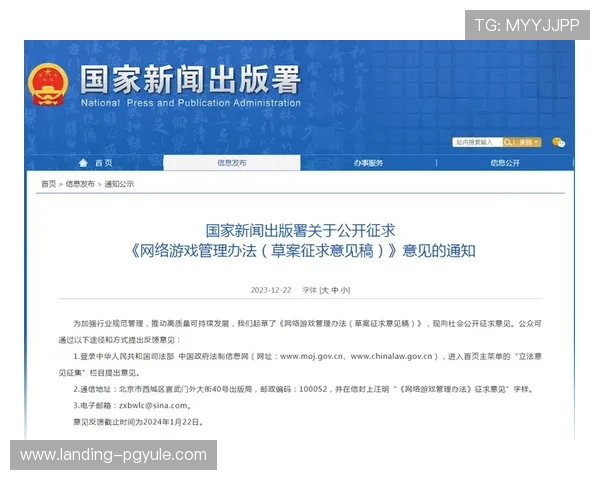The width and height of the screenshot is (600, 480).
Task: Open the 信息公开 navigation tab
Action: click(x=505, y=163)
